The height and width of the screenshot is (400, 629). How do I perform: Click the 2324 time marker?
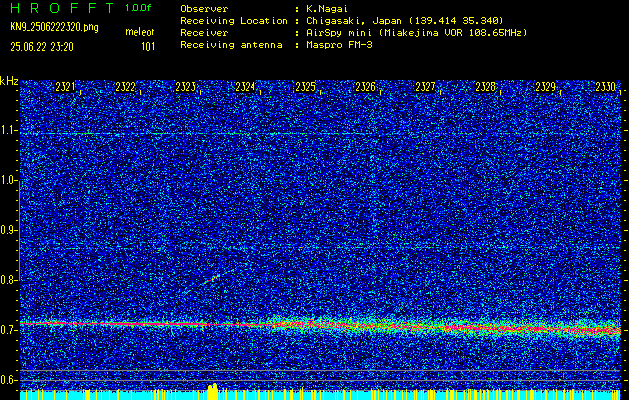pyautogui.click(x=245, y=87)
